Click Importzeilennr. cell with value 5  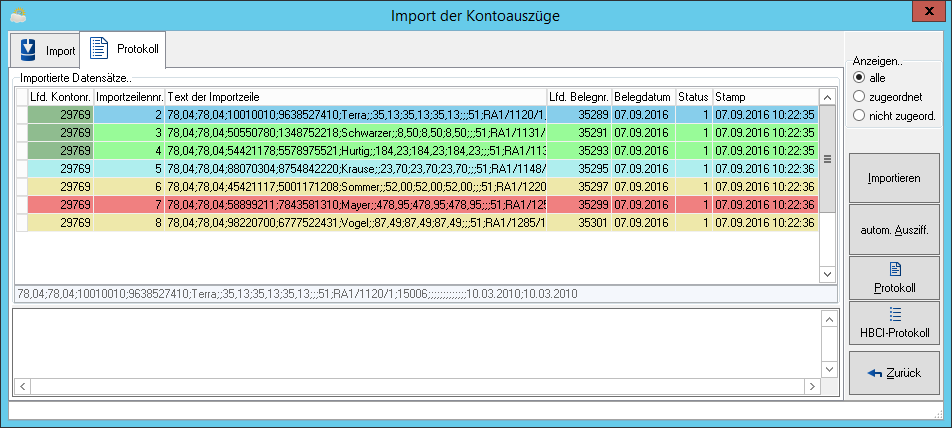point(129,168)
